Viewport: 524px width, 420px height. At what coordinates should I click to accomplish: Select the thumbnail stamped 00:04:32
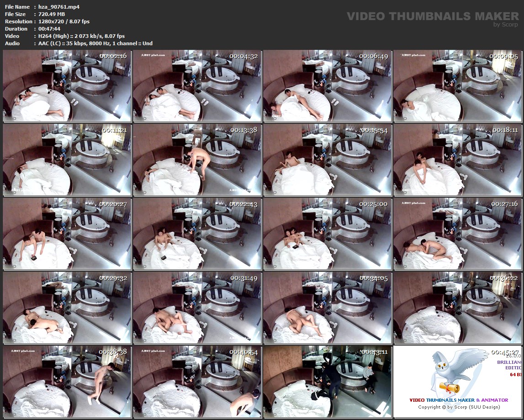[197, 86]
